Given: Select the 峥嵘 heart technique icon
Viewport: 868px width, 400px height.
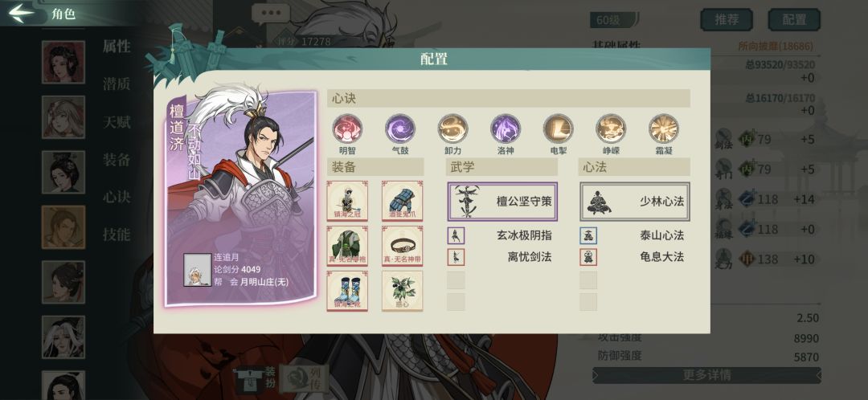Looking at the screenshot, I should click(x=611, y=129).
